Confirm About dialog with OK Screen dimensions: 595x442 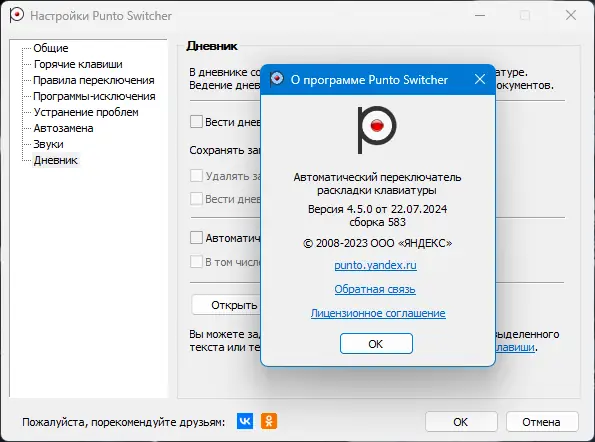376,344
